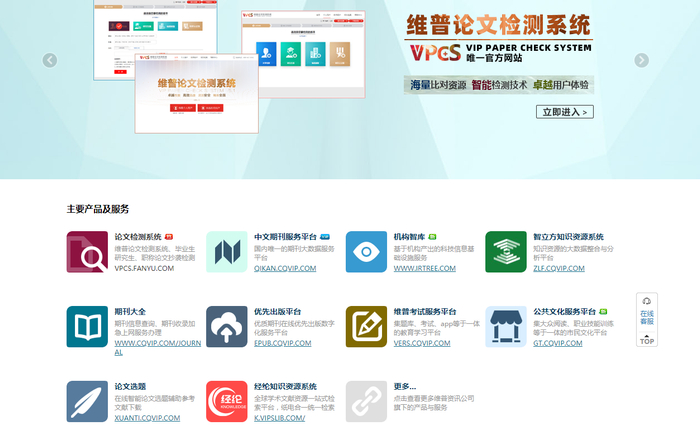Image resolution: width=700 pixels, height=440 pixels.
Task: Open the 更多 chain link icon
Action: (366, 401)
